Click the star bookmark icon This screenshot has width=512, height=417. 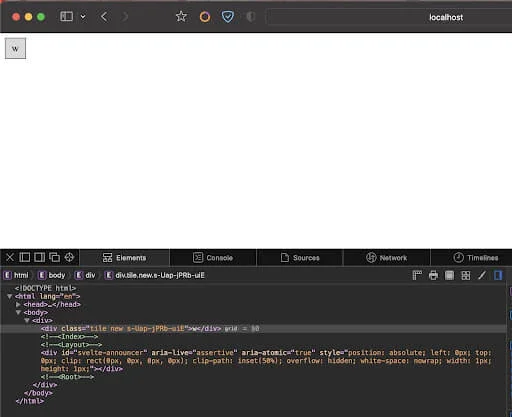coord(181,16)
